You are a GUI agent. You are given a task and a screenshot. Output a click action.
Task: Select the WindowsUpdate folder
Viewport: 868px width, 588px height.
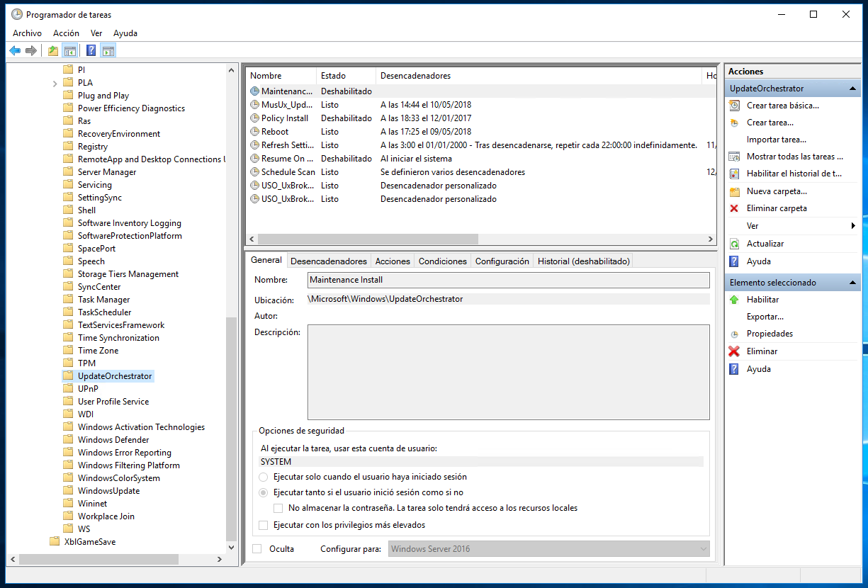click(108, 491)
